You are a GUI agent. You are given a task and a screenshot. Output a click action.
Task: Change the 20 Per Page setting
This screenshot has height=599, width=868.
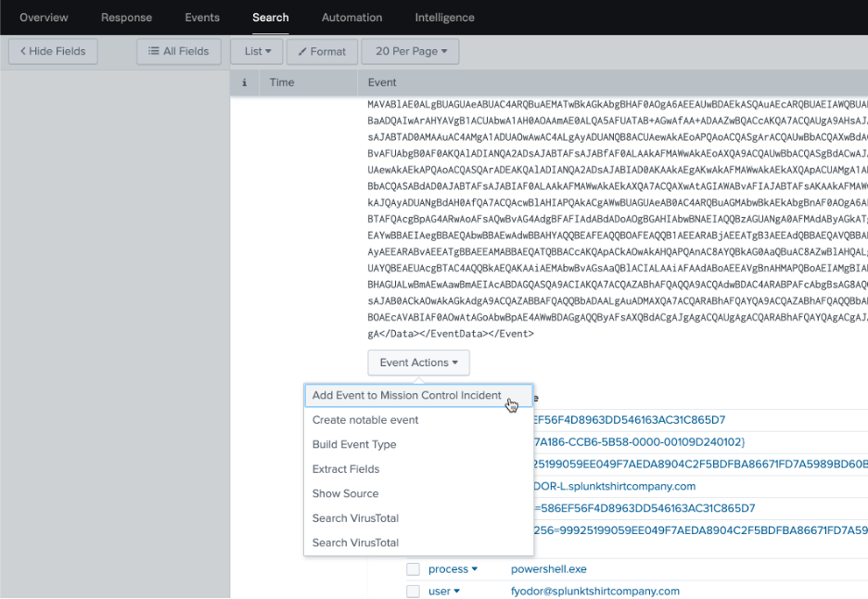(x=410, y=52)
